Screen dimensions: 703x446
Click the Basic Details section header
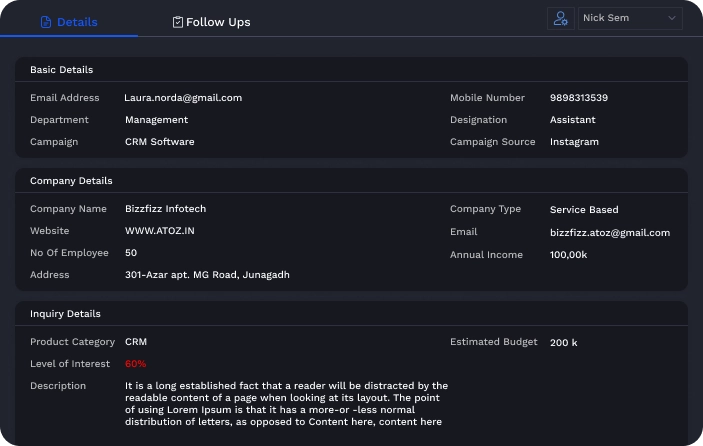(61, 70)
